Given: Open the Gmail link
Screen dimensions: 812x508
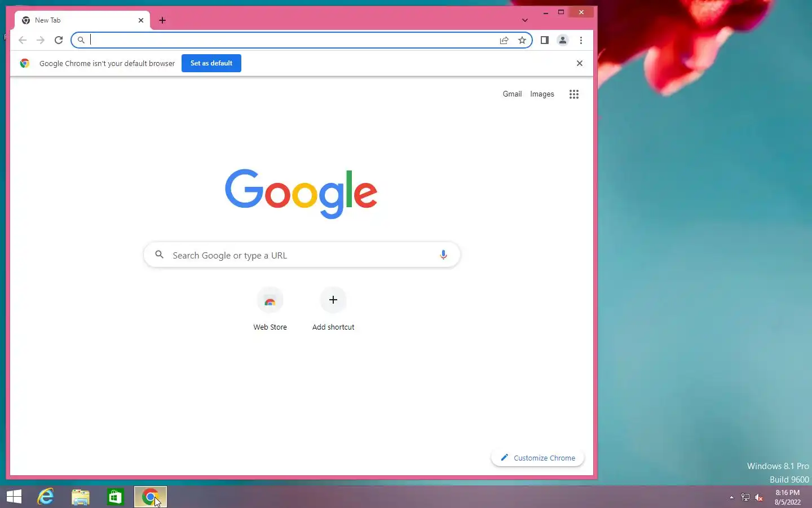Looking at the screenshot, I should [512, 94].
